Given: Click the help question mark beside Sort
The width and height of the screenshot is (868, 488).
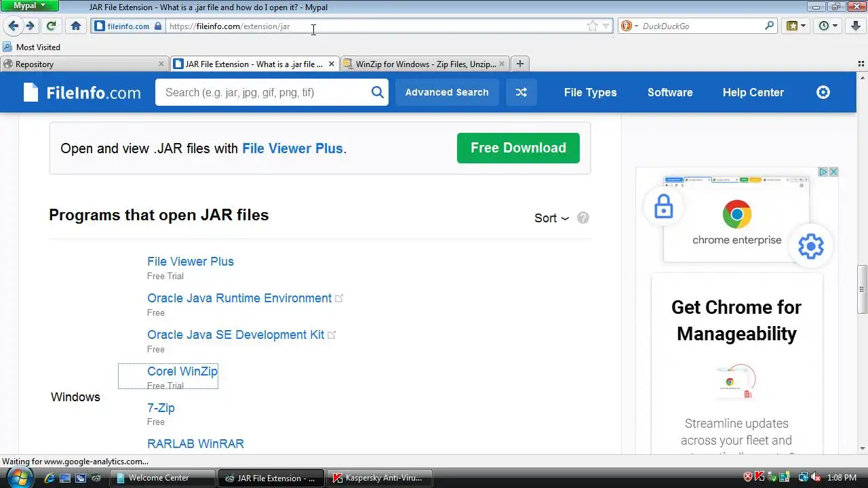Looking at the screenshot, I should point(583,218).
